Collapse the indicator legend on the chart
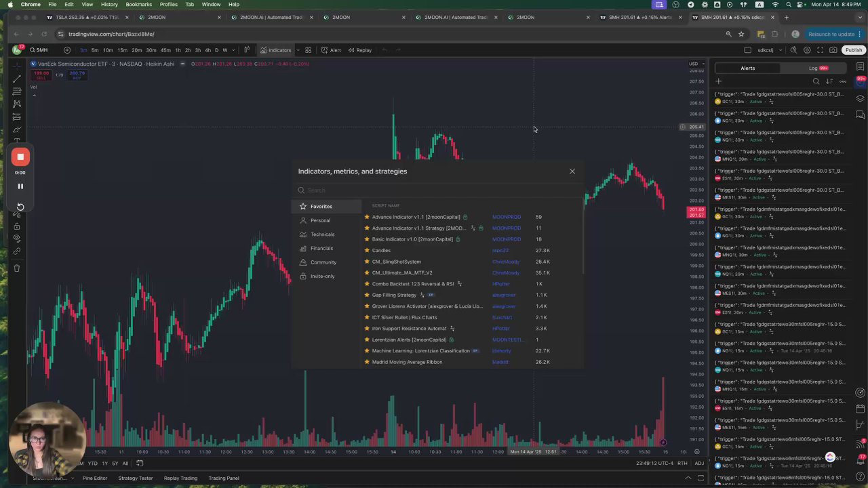The image size is (868, 488). (x=34, y=95)
